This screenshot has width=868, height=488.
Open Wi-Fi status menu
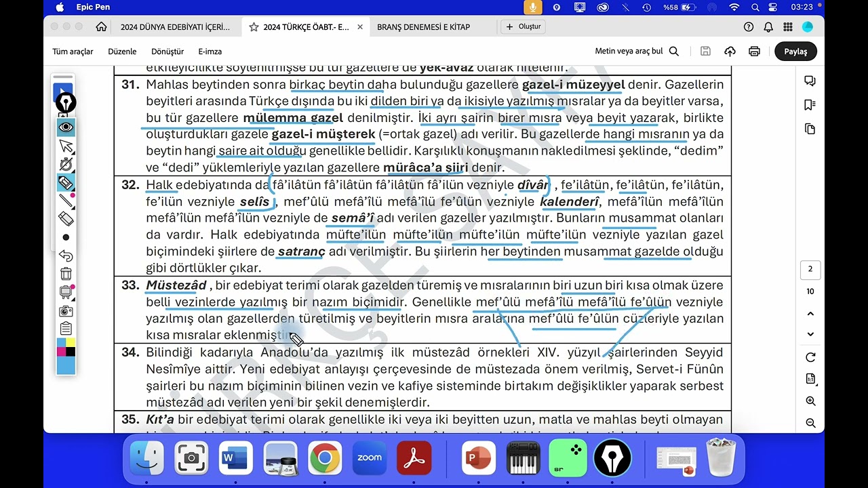point(734,7)
